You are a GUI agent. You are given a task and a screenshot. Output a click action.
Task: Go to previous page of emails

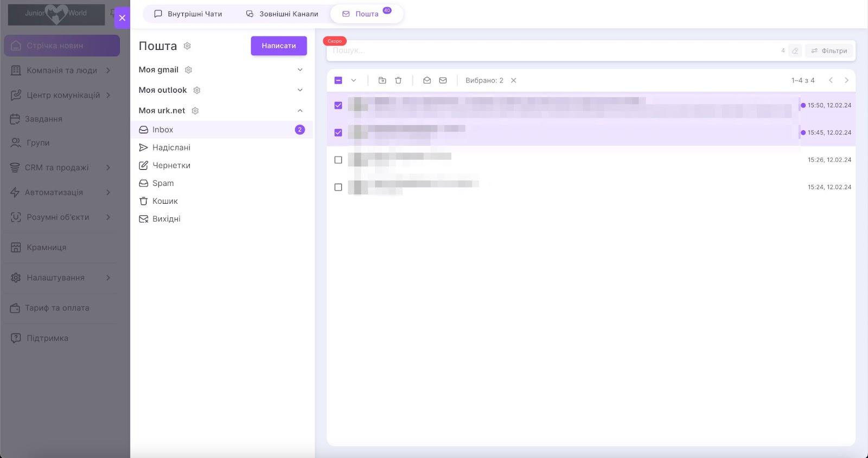click(x=831, y=80)
